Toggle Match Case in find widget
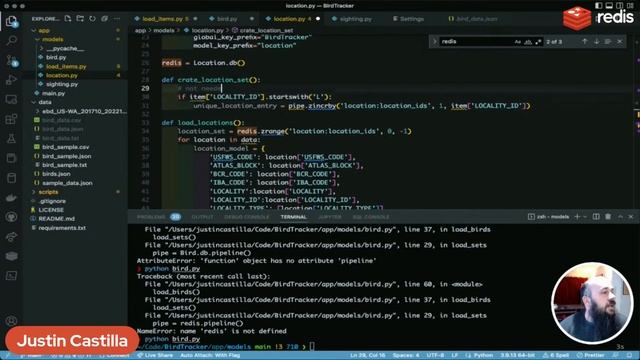The width and height of the screenshot is (640, 360). pos(518,42)
